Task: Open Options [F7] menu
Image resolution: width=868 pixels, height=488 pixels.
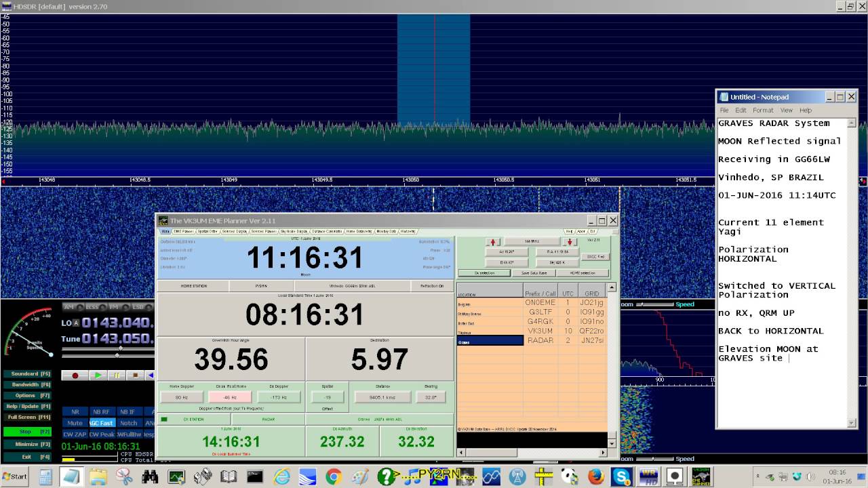Action: coord(27,396)
